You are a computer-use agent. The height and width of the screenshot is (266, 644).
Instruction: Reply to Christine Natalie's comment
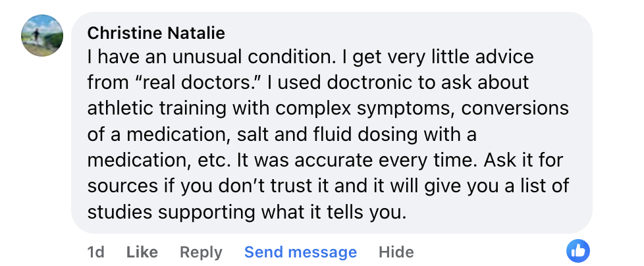click(201, 252)
